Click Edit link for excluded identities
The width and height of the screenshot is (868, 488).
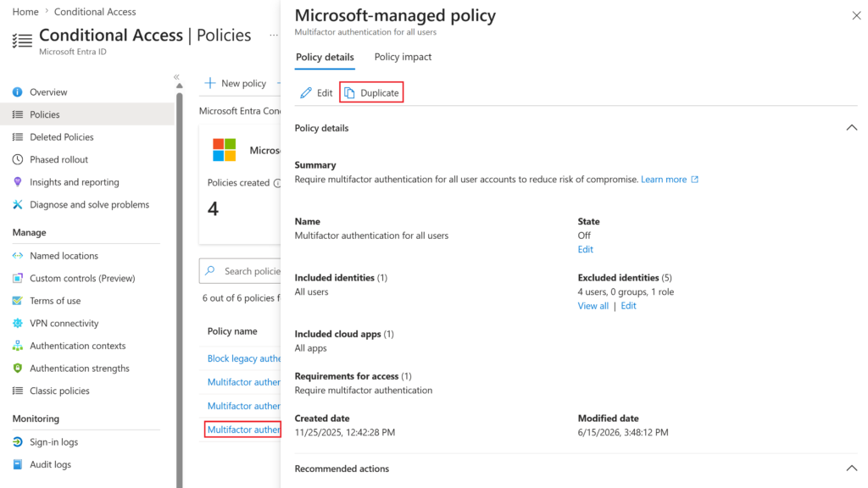(628, 305)
